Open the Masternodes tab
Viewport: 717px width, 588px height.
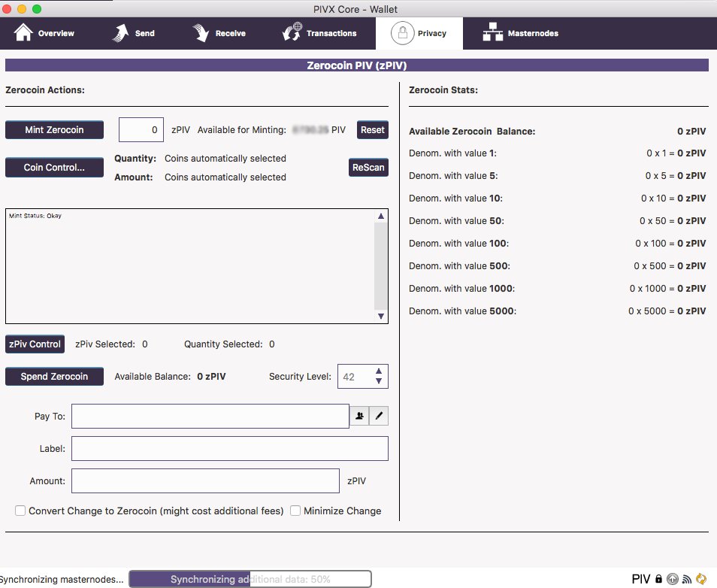pyautogui.click(x=520, y=33)
